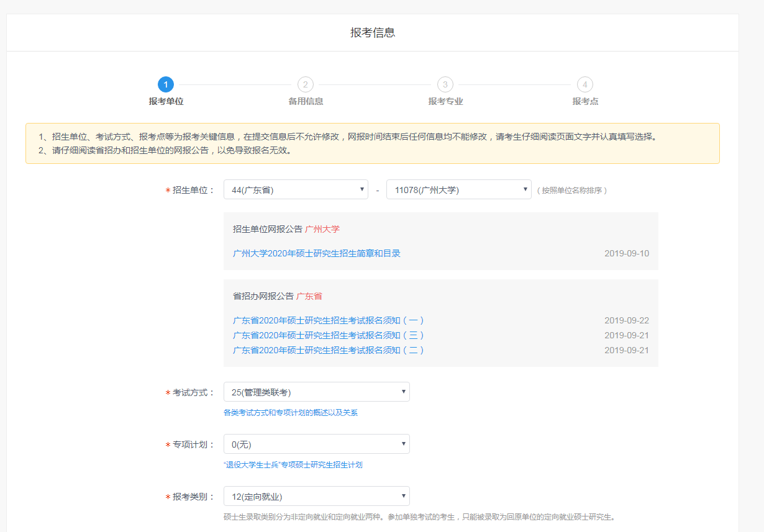
Task: Click step 2 备用信息 circle indicator
Action: [304, 83]
